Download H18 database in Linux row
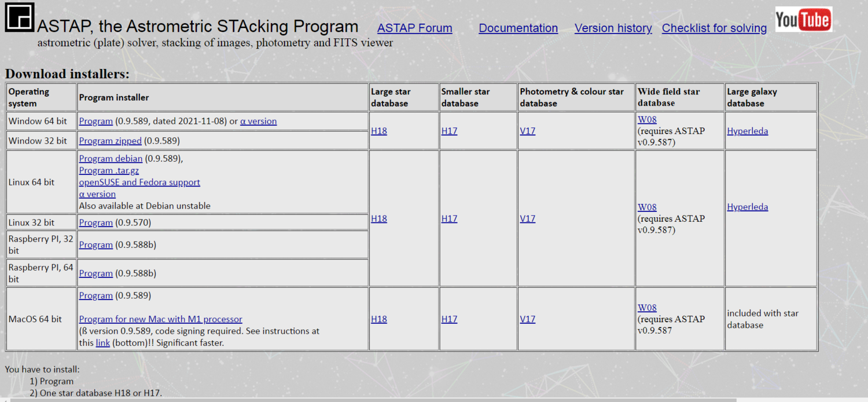The width and height of the screenshot is (868, 402). coord(379,218)
